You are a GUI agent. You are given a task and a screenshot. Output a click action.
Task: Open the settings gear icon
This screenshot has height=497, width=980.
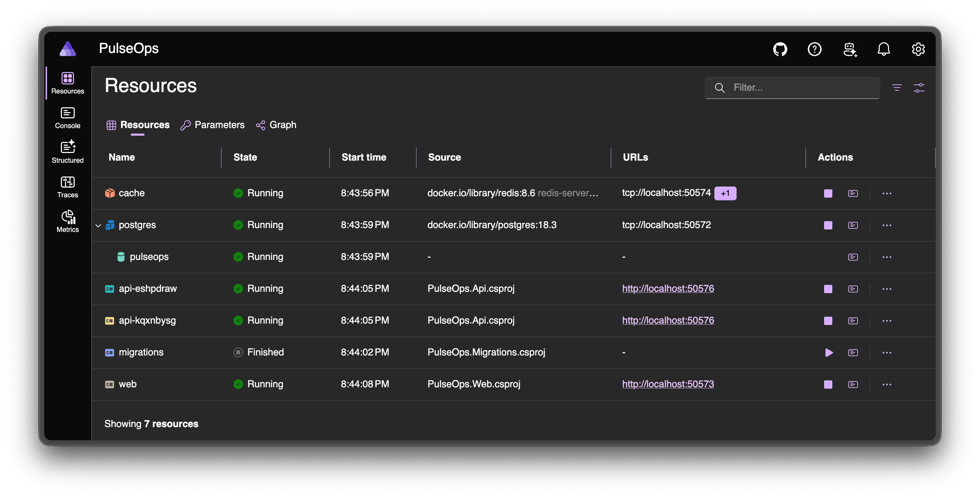tap(918, 49)
